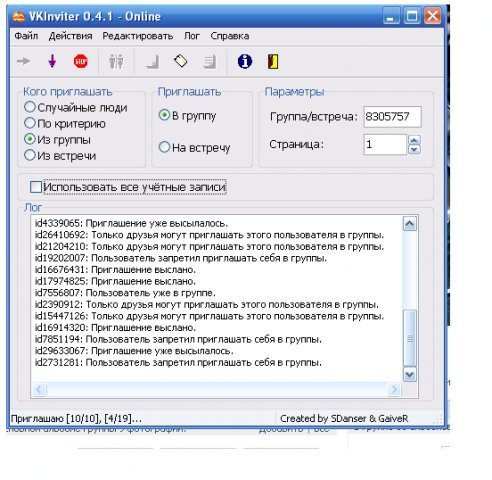
Task: Choose the На встречу radio button
Action: 164,147
